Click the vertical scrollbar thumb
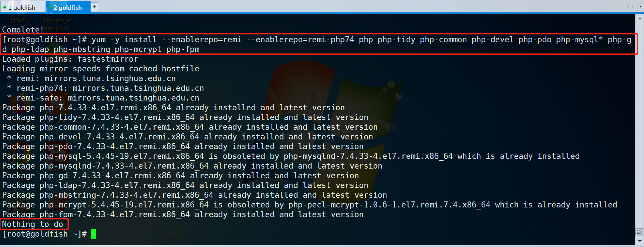644x247 pixels. (x=639, y=232)
